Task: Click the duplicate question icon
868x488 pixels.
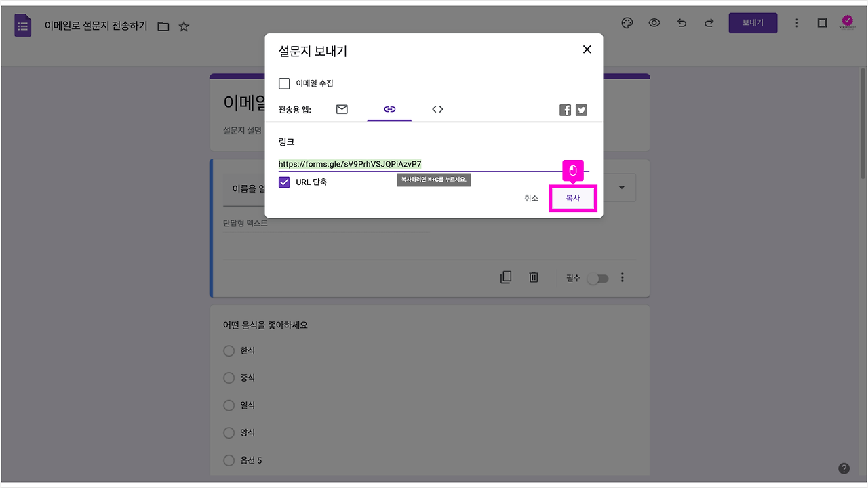Action: click(505, 277)
